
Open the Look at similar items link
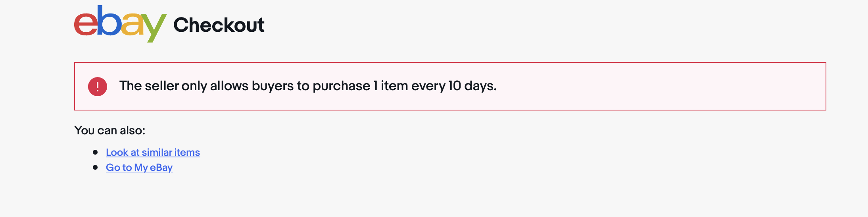[x=153, y=152]
